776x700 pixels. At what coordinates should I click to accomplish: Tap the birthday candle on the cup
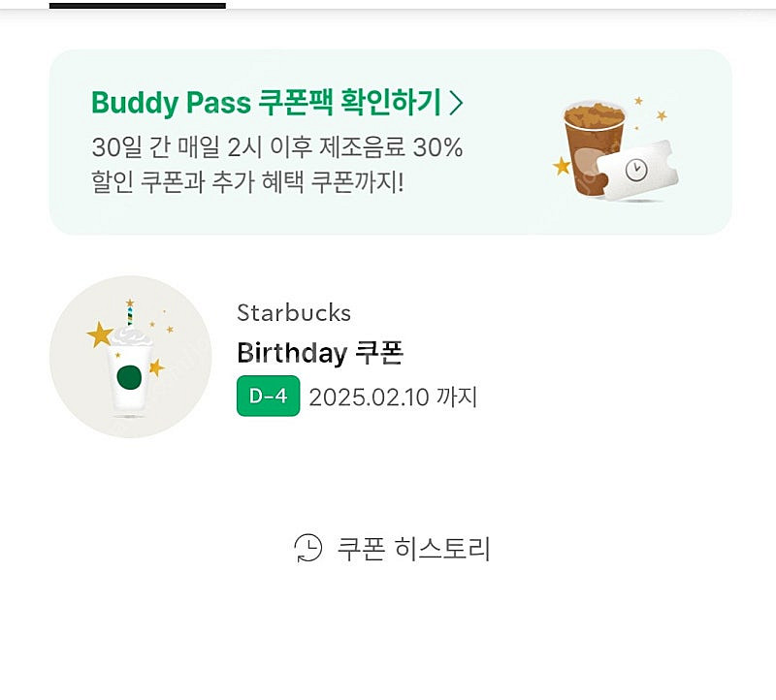tap(129, 313)
